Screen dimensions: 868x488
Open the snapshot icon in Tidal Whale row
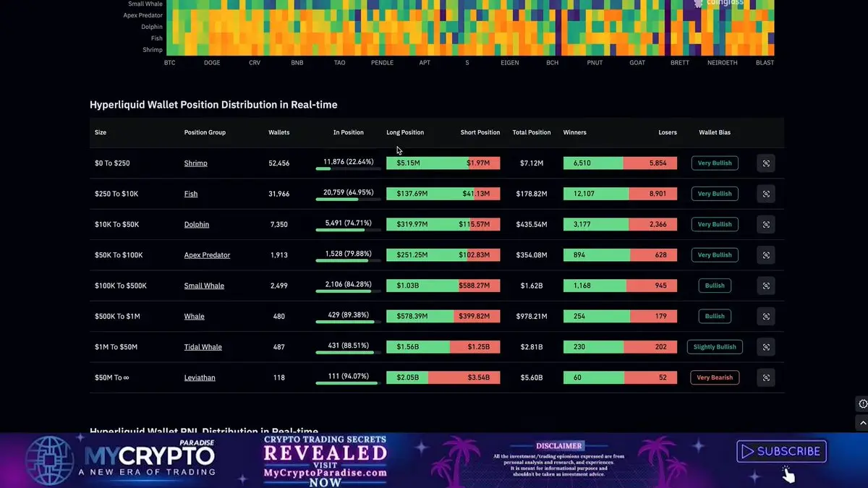tap(766, 347)
